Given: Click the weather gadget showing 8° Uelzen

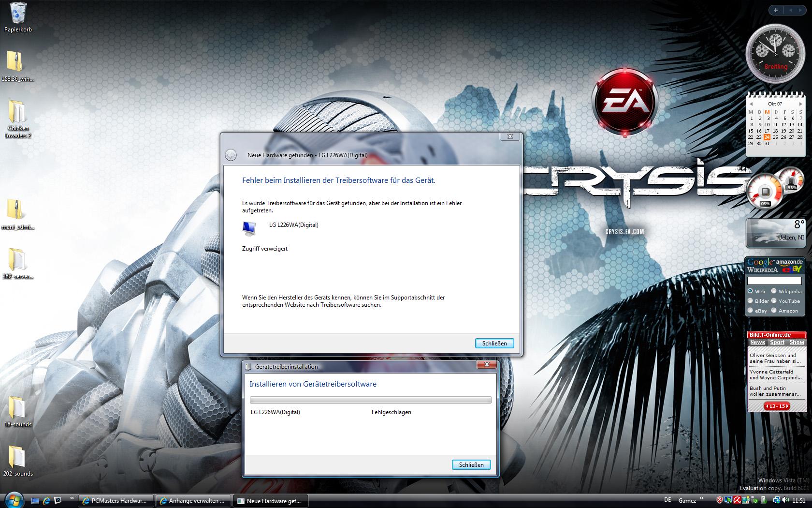Looking at the screenshot, I should pyautogui.click(x=775, y=233).
